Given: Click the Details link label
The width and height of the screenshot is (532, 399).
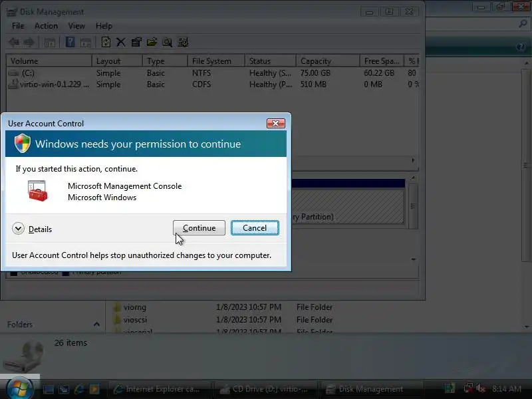Looking at the screenshot, I should click(40, 229).
